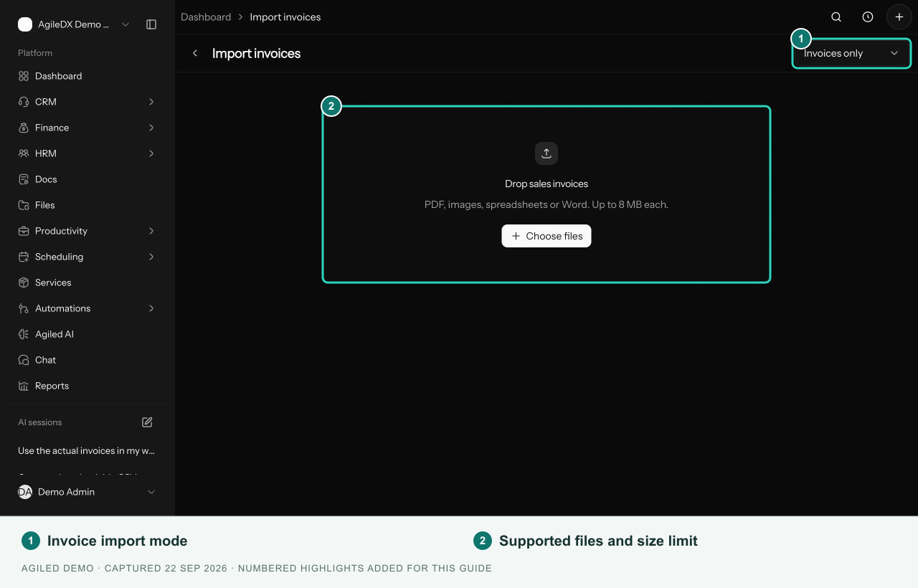Viewport: 918px width, 588px height.
Task: Open Docs from the sidebar
Action: 87,179
